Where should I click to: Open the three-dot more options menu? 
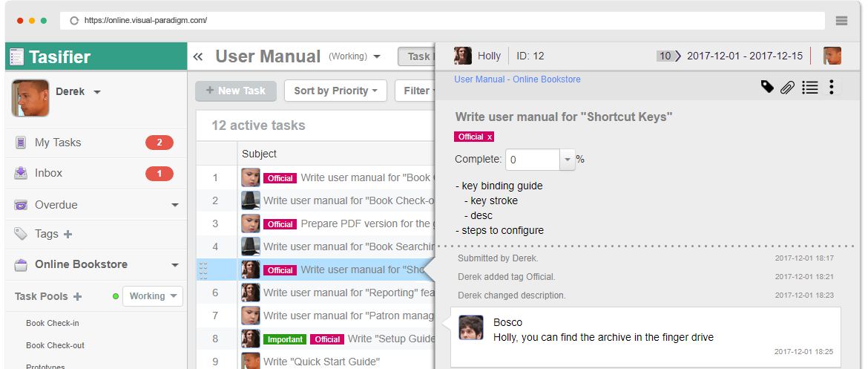coord(832,88)
